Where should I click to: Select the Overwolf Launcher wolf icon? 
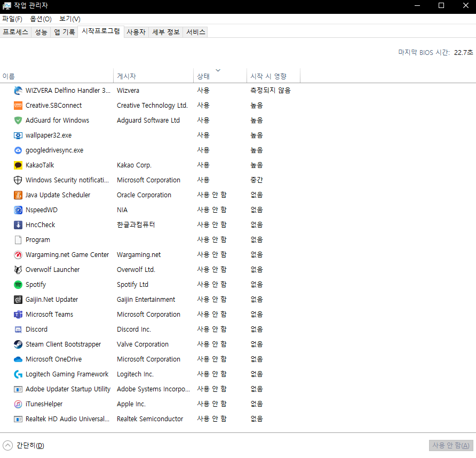[x=18, y=269]
